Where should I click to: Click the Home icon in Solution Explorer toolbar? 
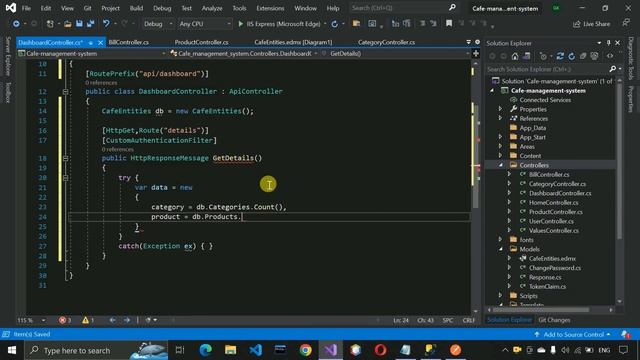tap(515, 56)
